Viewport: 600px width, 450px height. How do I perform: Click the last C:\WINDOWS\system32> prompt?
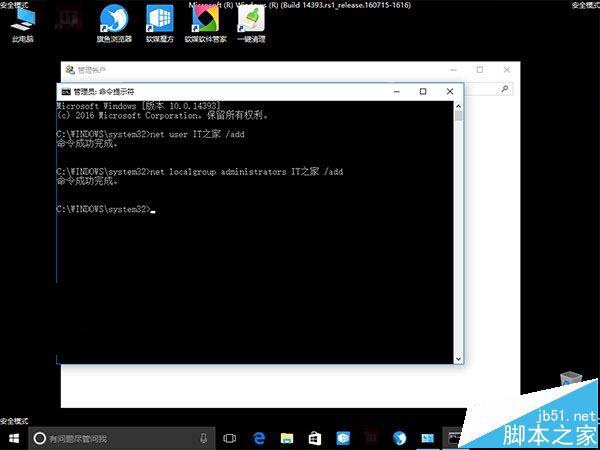point(104,209)
